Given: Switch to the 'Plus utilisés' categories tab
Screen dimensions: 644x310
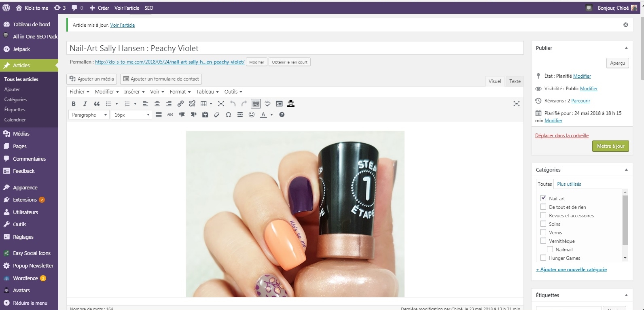Looking at the screenshot, I should (x=569, y=184).
